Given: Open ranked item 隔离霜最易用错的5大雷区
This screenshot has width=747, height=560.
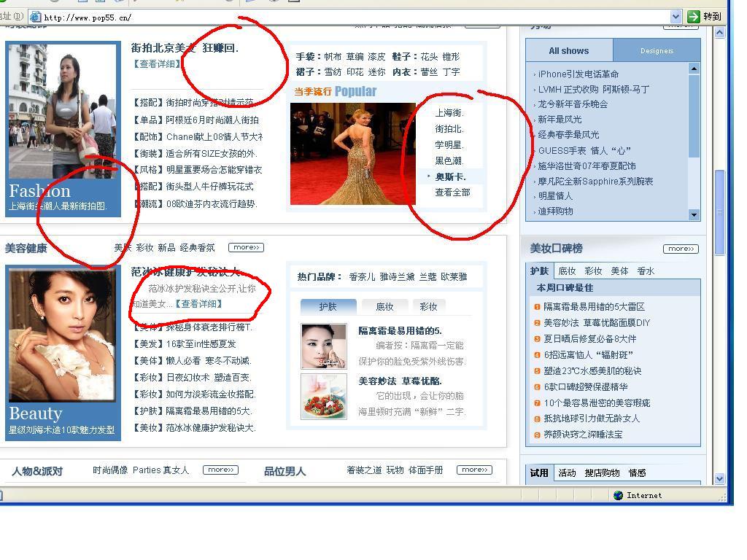Looking at the screenshot, I should 594,307.
